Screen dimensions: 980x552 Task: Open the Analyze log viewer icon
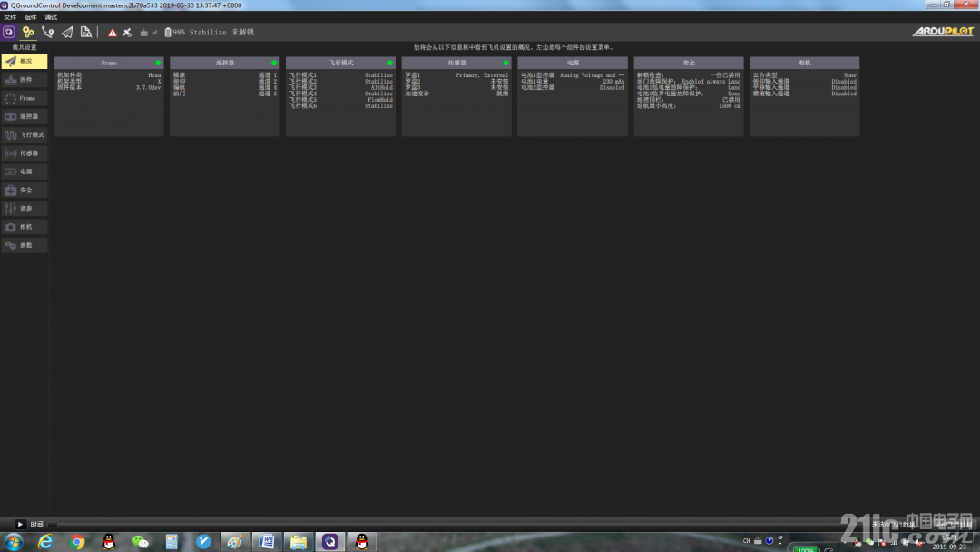coord(86,32)
